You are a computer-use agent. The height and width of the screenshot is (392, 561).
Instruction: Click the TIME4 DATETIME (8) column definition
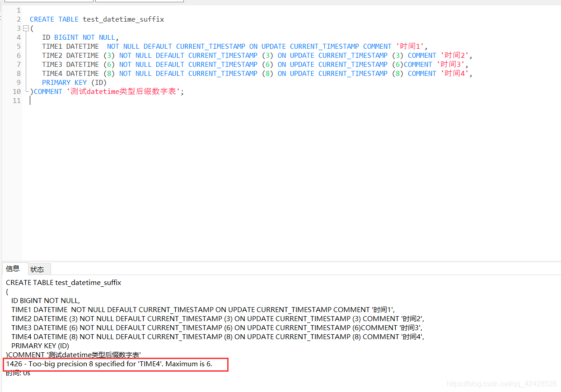pyautogui.click(x=72, y=73)
